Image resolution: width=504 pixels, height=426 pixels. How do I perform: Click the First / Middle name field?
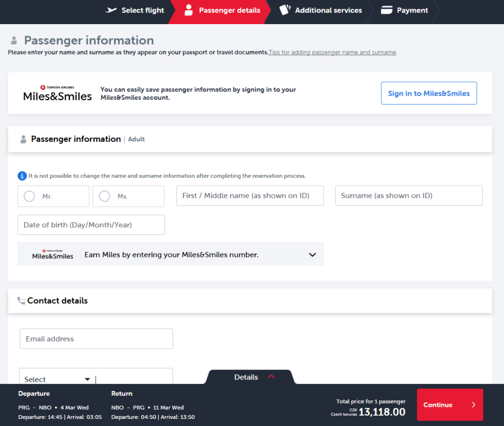click(250, 195)
